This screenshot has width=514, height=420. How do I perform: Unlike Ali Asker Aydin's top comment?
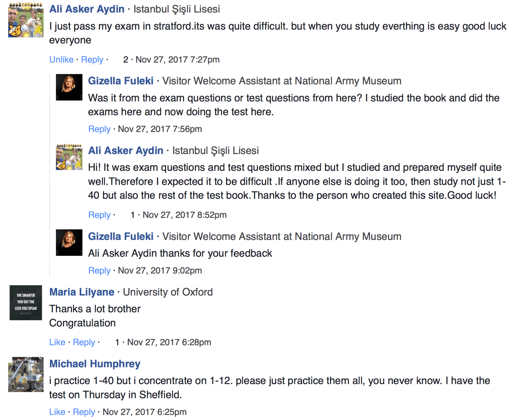pyautogui.click(x=61, y=60)
